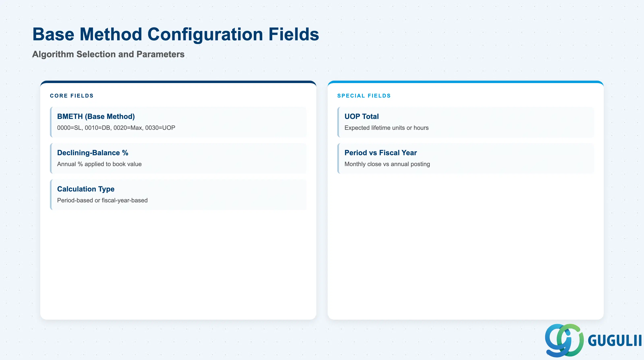Click the light blue bar atop Special Fields panel
This screenshot has height=360, width=644.
tap(465, 82)
